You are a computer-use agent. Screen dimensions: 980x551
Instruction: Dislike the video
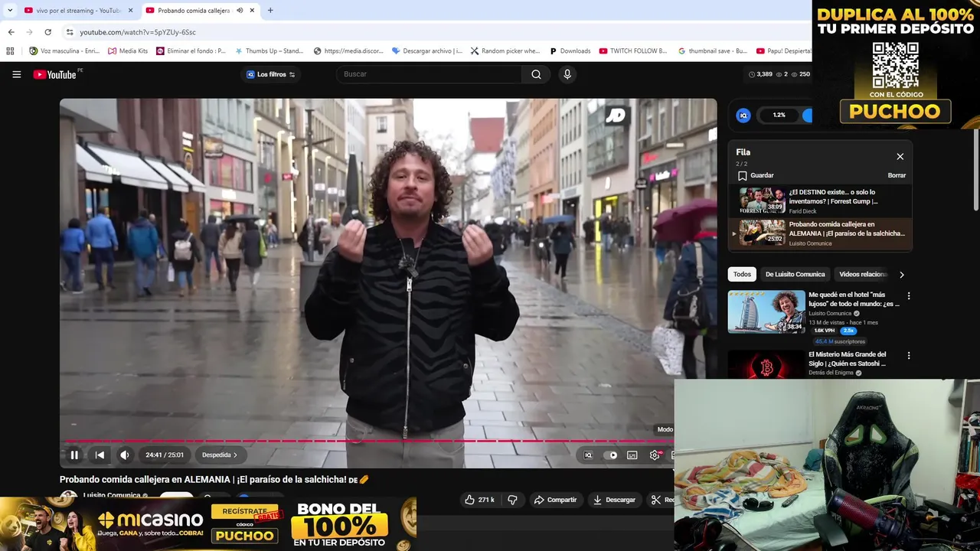point(512,500)
